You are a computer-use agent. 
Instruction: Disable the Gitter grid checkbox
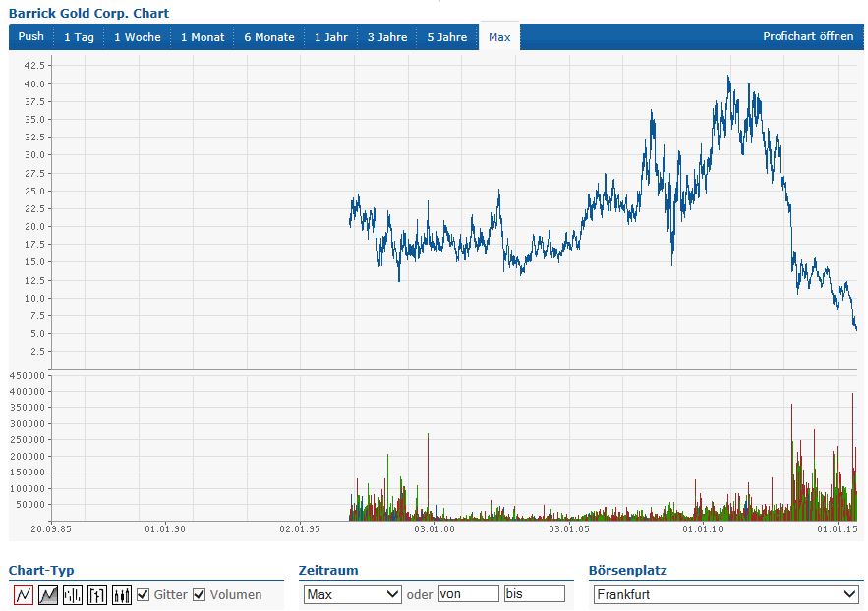click(x=143, y=594)
